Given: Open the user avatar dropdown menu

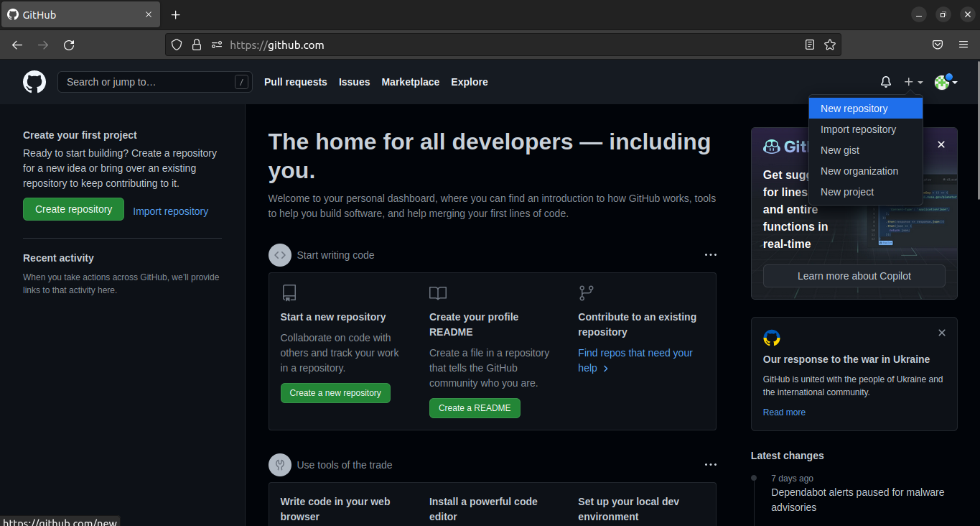Looking at the screenshot, I should click(x=946, y=82).
